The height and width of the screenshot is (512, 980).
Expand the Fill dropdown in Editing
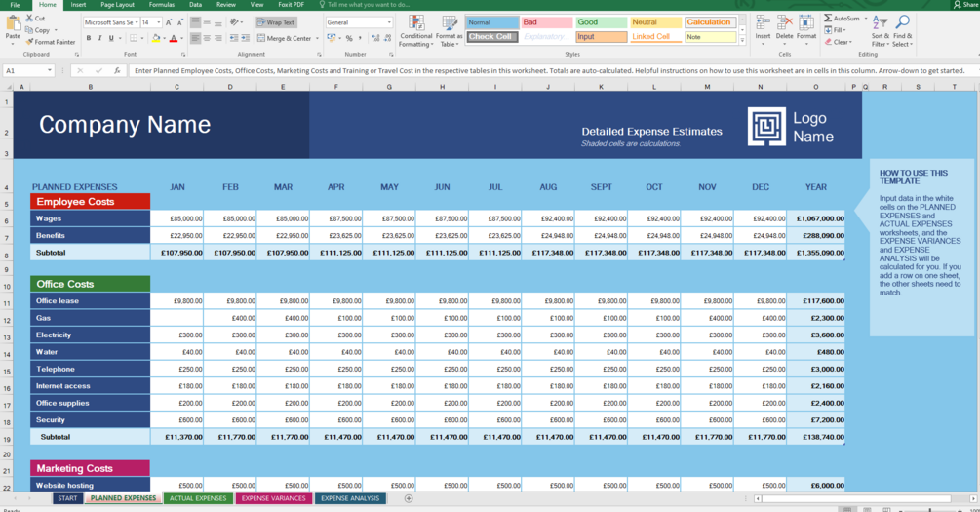[843, 30]
